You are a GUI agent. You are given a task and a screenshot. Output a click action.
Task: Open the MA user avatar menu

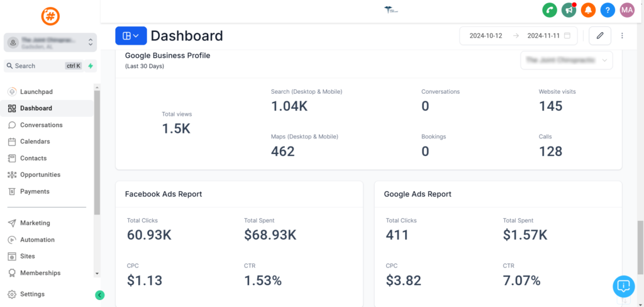pyautogui.click(x=626, y=10)
